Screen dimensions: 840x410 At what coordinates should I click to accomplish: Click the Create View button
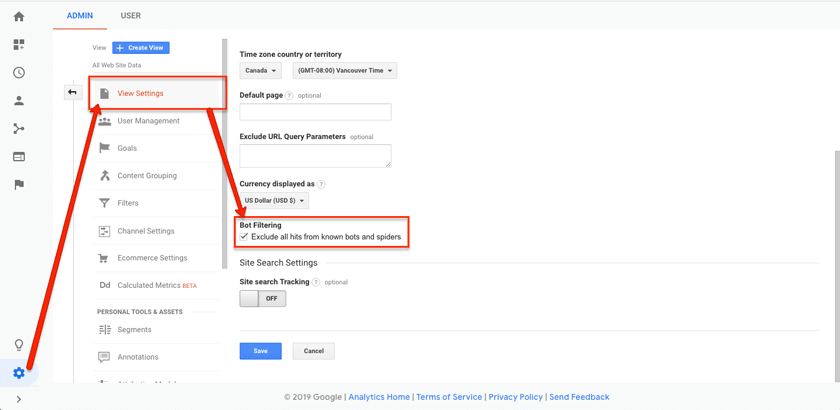pyautogui.click(x=141, y=48)
